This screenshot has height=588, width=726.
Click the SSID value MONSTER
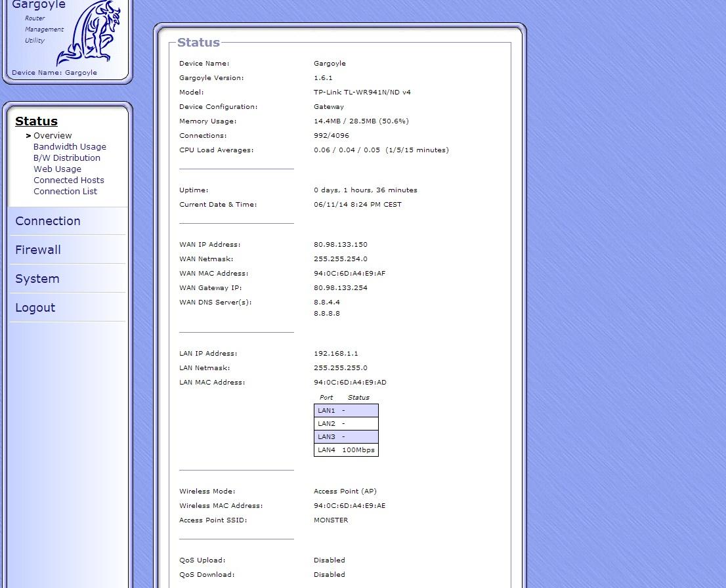click(331, 520)
